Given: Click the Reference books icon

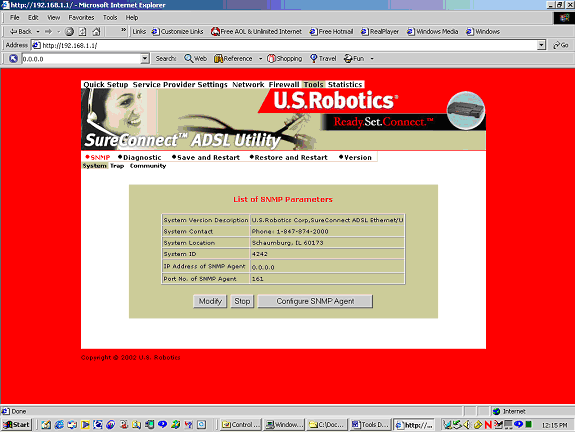Looking at the screenshot, I should click(x=219, y=59).
